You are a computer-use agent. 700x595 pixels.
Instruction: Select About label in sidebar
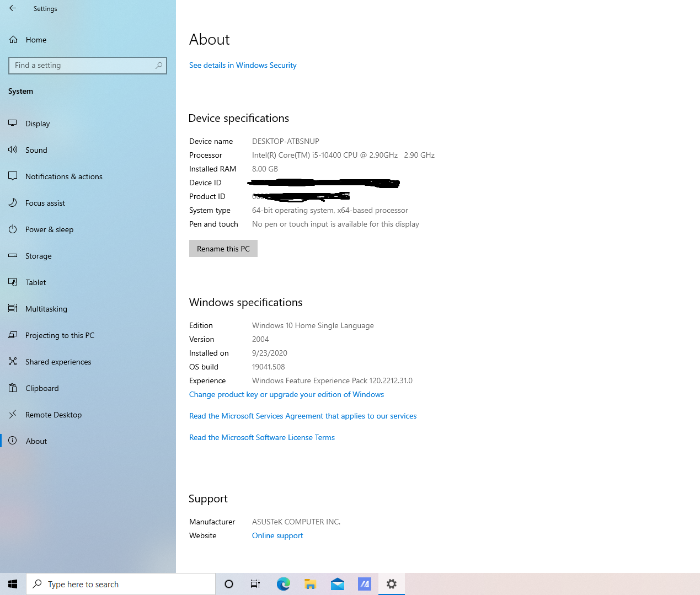click(x=36, y=441)
